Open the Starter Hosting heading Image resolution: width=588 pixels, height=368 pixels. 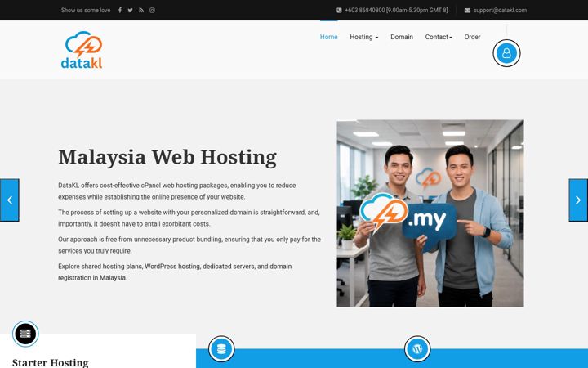pos(51,363)
